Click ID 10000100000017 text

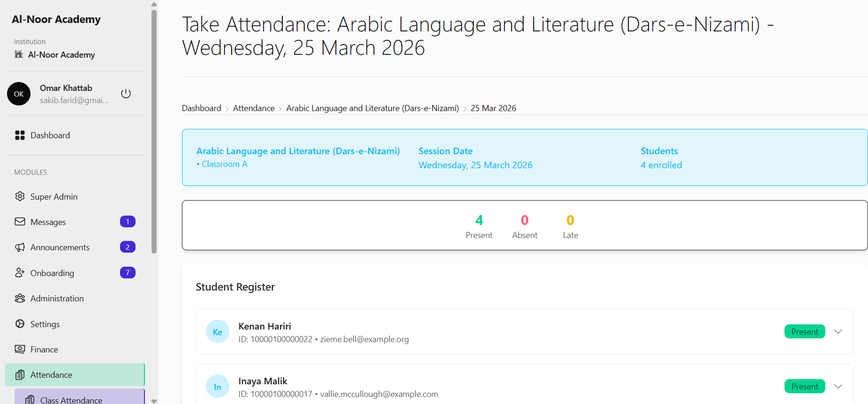tap(276, 394)
